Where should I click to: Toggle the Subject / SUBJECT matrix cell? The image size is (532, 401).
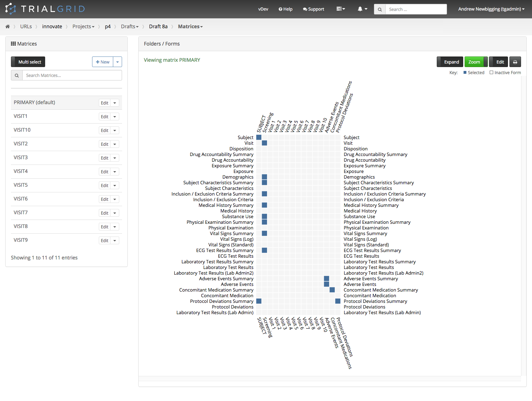pyautogui.click(x=259, y=137)
